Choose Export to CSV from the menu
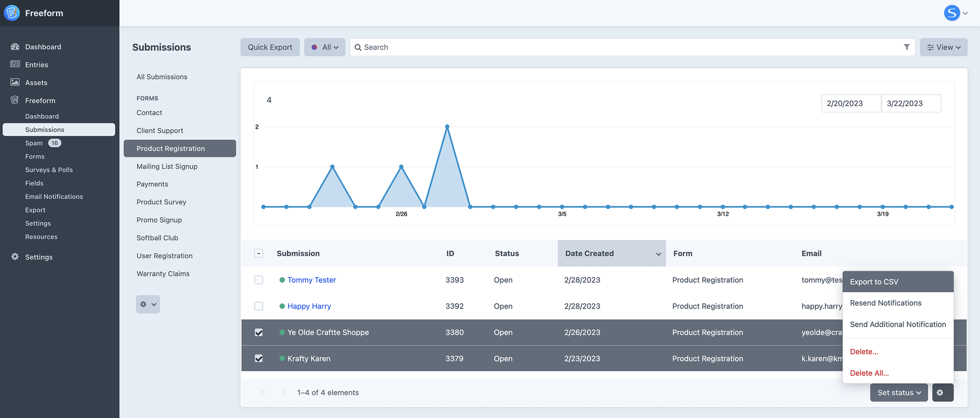980x418 pixels. [x=874, y=282]
